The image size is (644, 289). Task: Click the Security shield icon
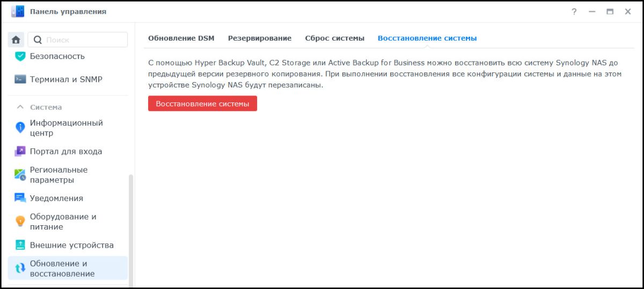pyautogui.click(x=20, y=56)
